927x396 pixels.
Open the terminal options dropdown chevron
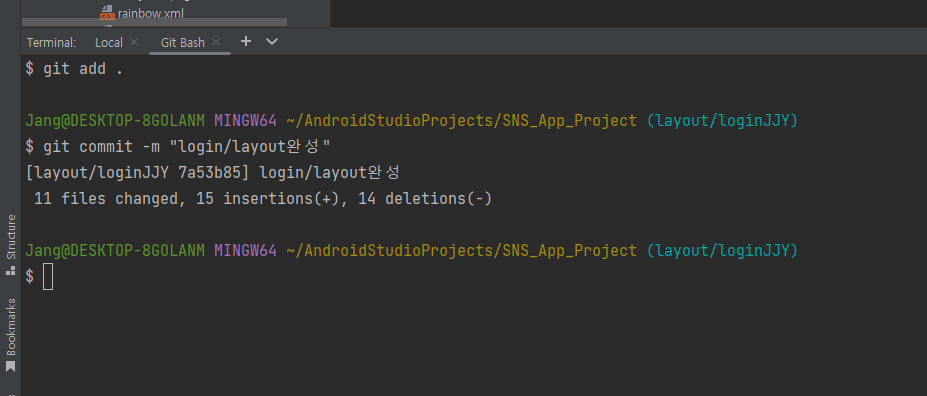[272, 41]
